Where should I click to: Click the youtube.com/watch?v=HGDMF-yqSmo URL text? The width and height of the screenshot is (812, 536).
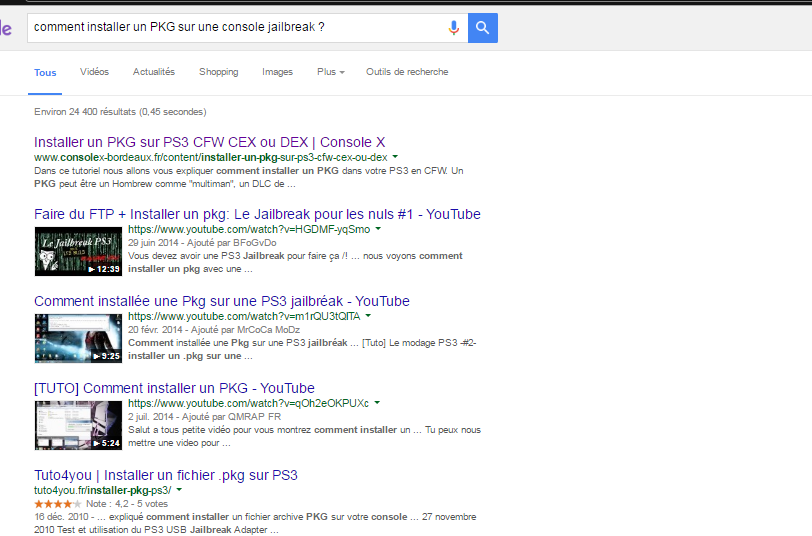(249, 229)
